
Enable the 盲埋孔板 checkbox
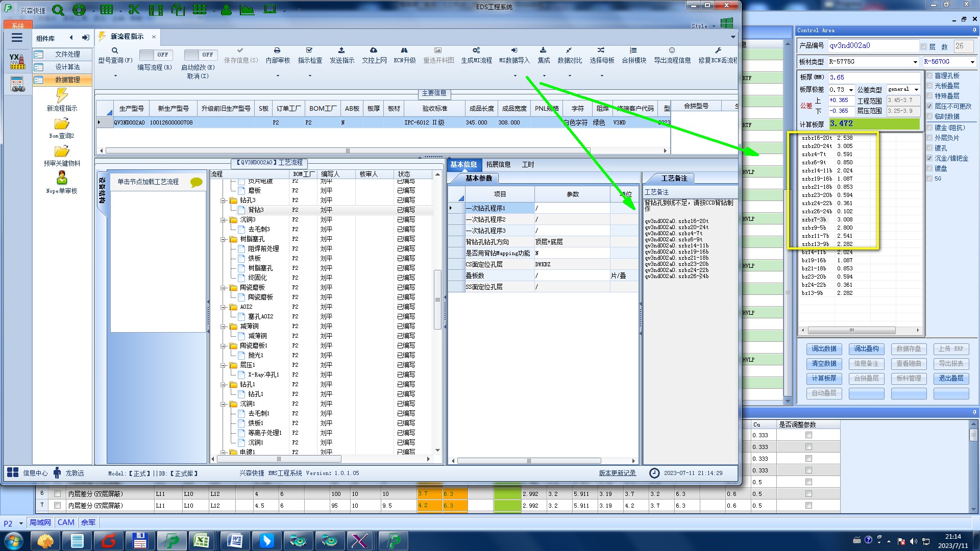coord(929,76)
